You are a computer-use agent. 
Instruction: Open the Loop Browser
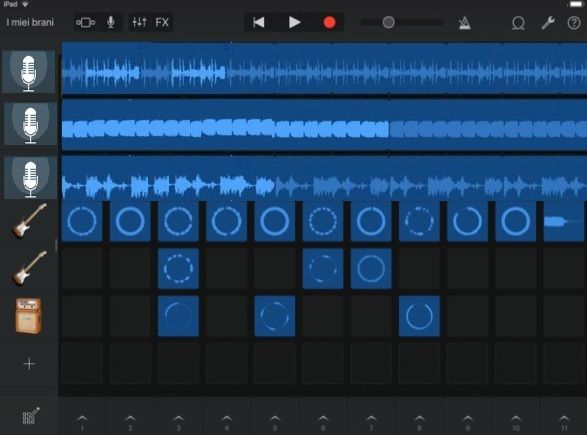tap(518, 23)
